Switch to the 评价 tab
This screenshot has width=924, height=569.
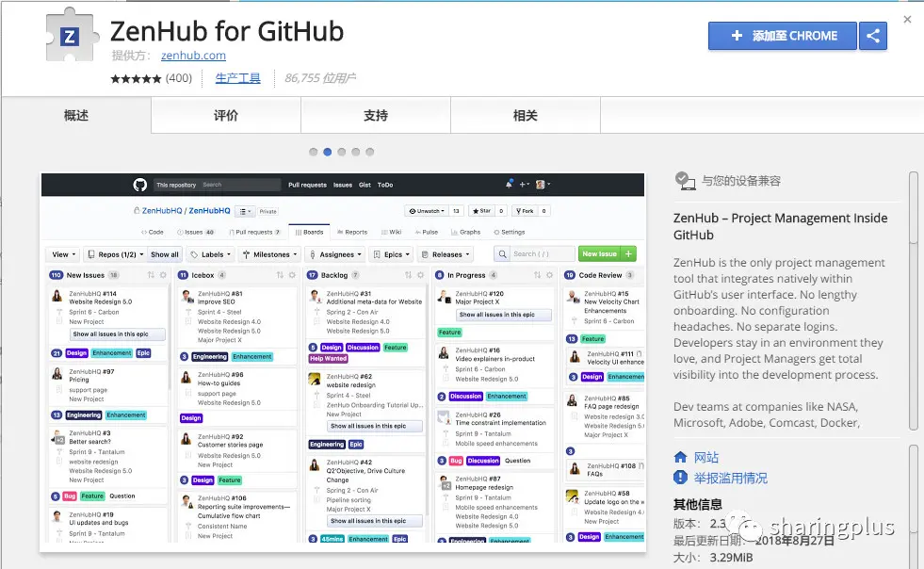[x=226, y=116]
